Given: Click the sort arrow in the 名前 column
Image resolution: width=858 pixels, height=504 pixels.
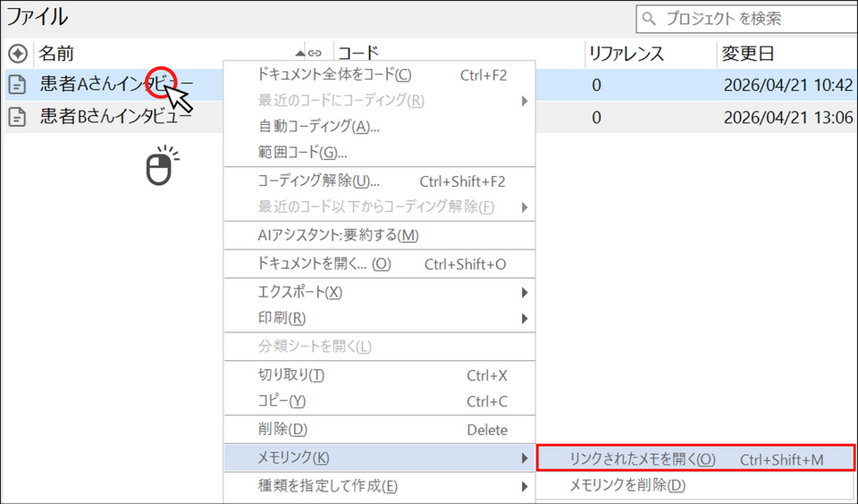Looking at the screenshot, I should coord(299,54).
